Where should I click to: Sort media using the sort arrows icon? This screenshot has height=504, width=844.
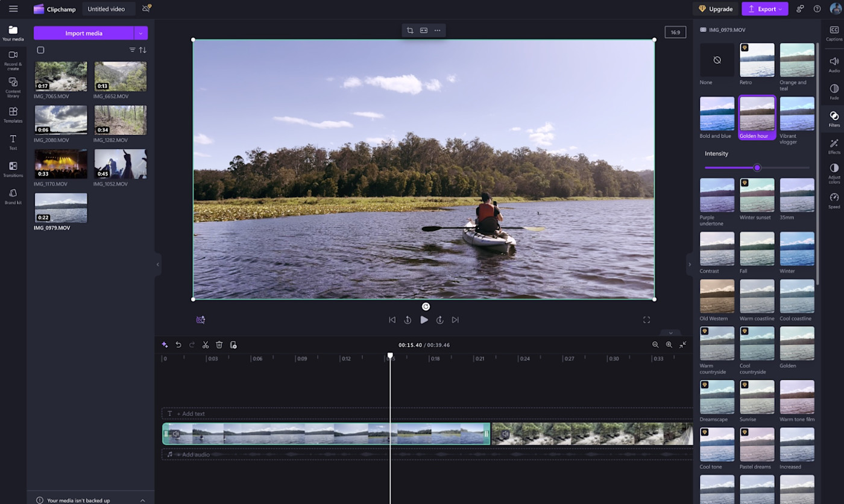[x=143, y=50]
